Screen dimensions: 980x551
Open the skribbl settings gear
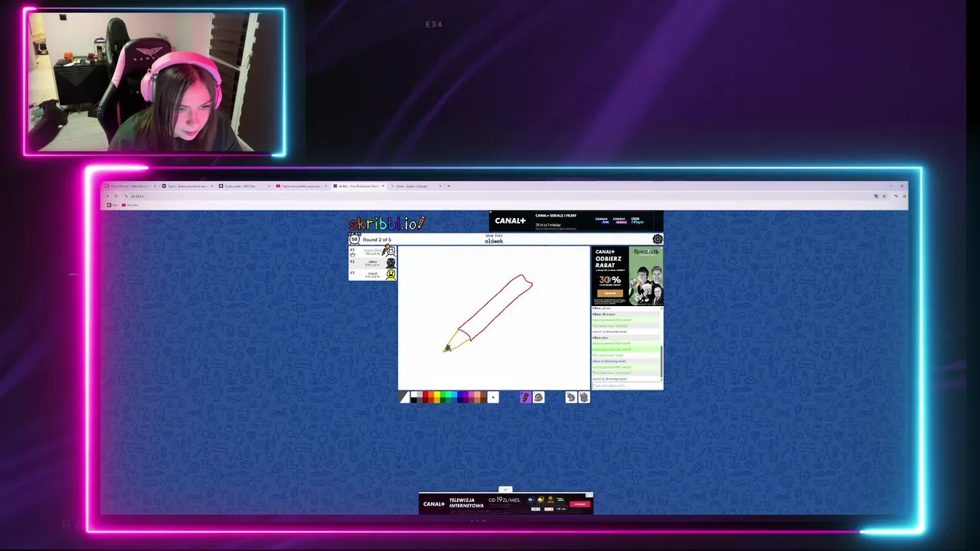click(657, 239)
